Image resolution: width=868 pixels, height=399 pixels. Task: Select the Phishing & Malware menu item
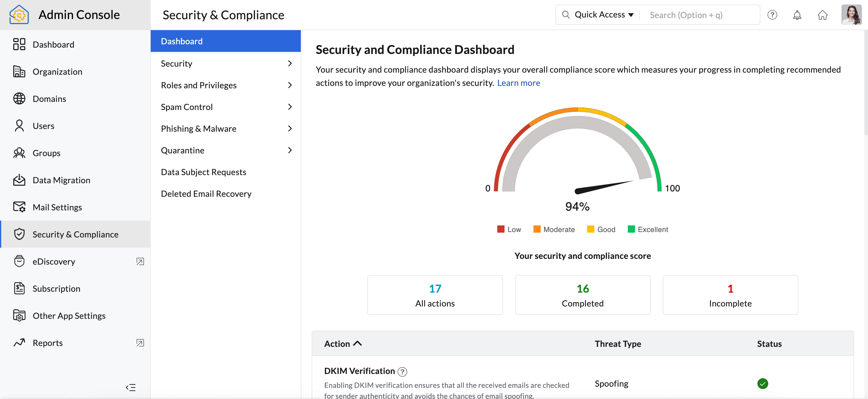[199, 128]
